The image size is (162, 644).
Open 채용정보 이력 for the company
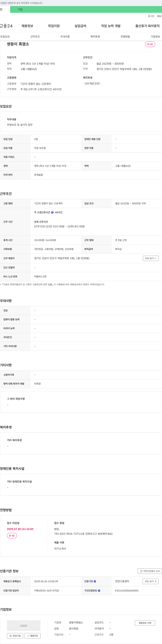(145, 623)
